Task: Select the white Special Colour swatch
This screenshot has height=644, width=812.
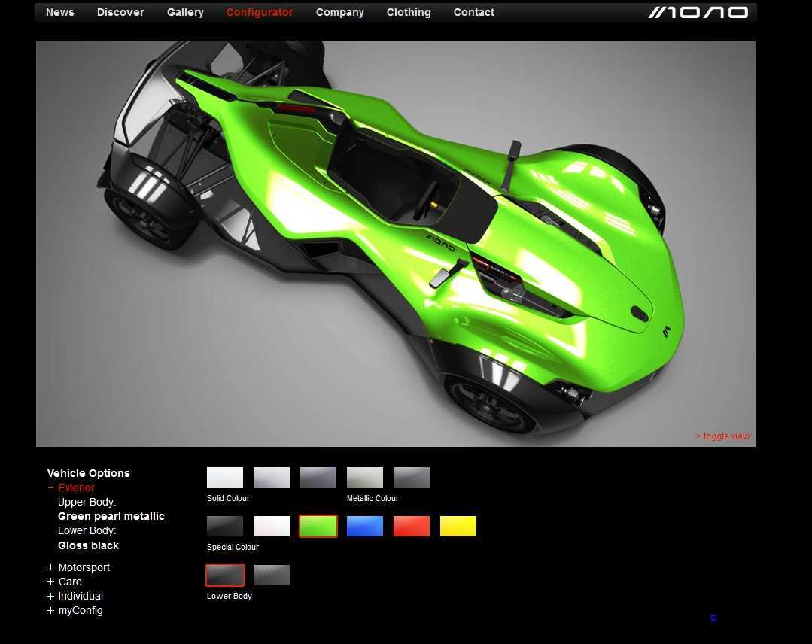Action: coord(272,526)
